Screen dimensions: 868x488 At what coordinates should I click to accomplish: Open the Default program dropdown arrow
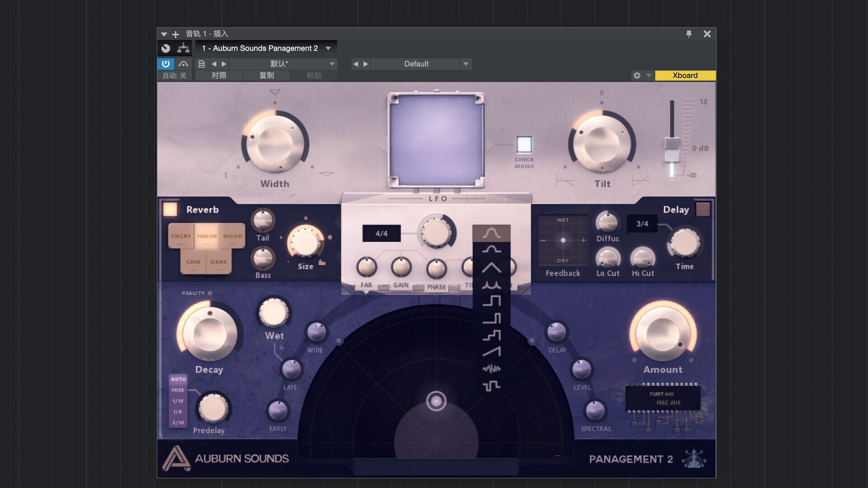[x=466, y=64]
